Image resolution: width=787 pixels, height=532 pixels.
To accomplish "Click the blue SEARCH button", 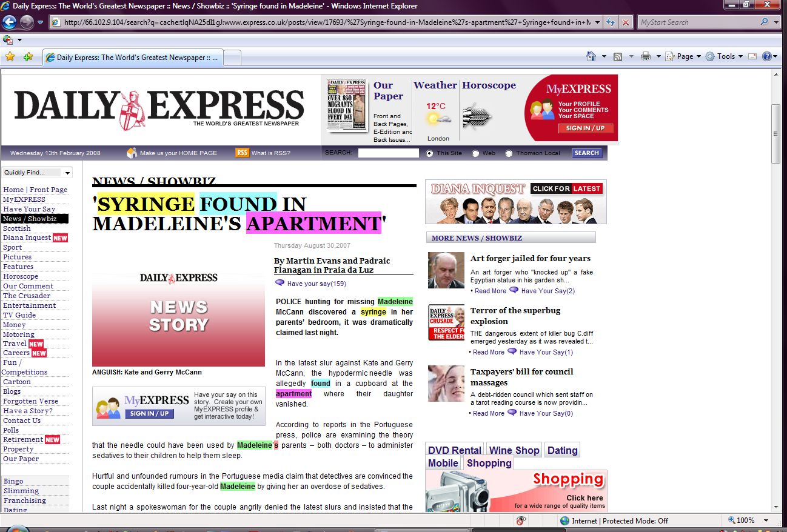I will pos(586,153).
